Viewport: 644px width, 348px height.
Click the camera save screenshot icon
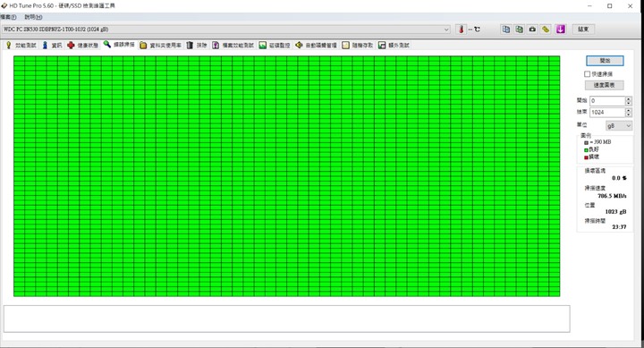(x=532, y=30)
